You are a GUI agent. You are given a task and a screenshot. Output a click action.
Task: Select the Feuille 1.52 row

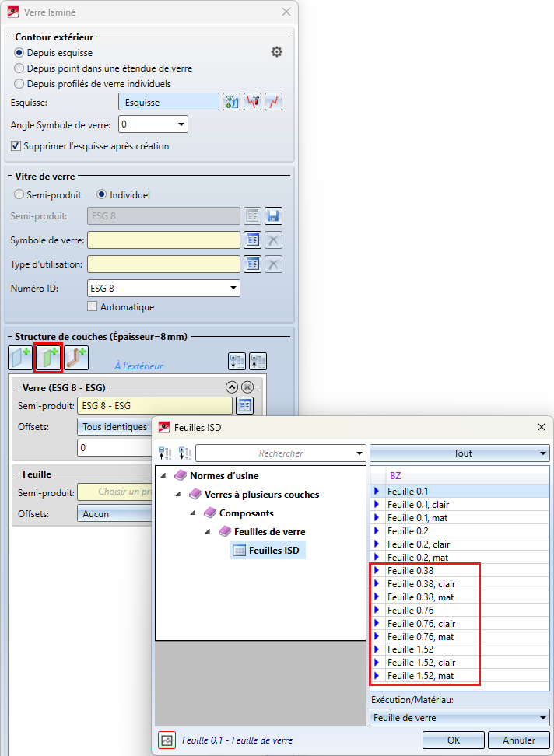coord(460,649)
